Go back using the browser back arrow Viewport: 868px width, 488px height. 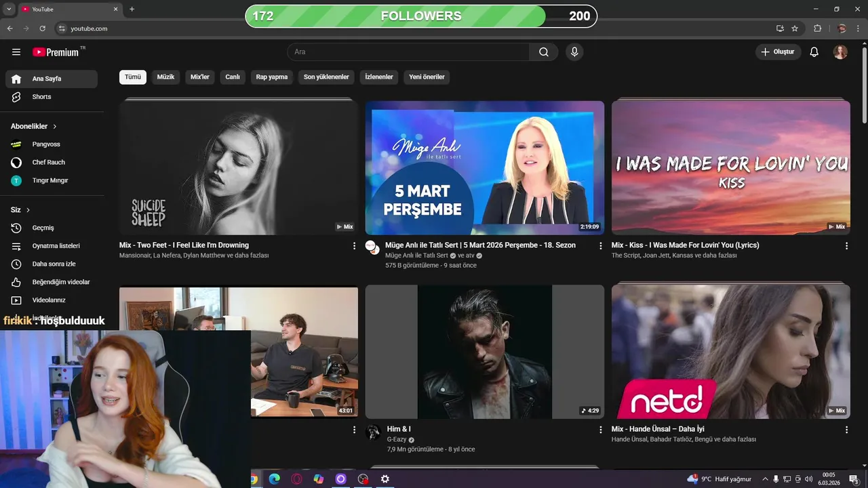point(9,28)
